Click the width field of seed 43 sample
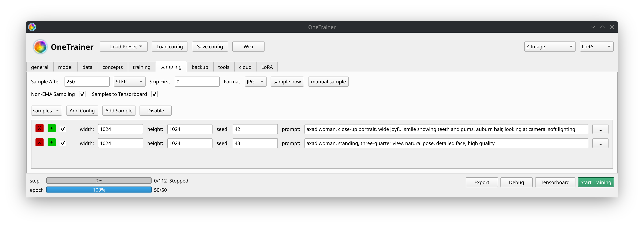 pyautogui.click(x=121, y=144)
